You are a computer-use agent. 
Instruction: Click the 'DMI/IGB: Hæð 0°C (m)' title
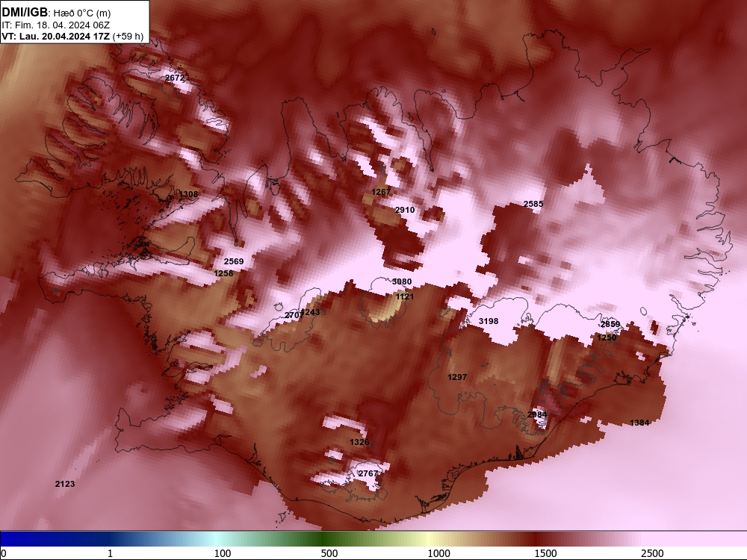tap(56, 13)
